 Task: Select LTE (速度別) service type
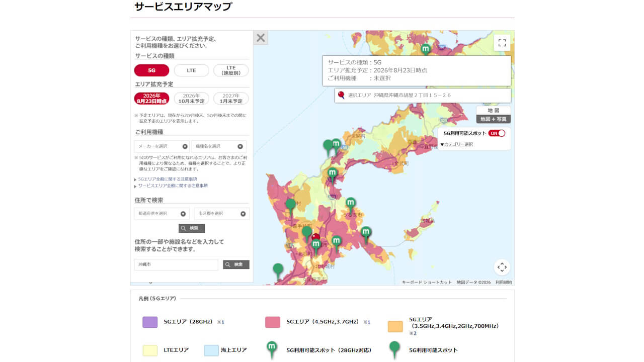click(231, 70)
